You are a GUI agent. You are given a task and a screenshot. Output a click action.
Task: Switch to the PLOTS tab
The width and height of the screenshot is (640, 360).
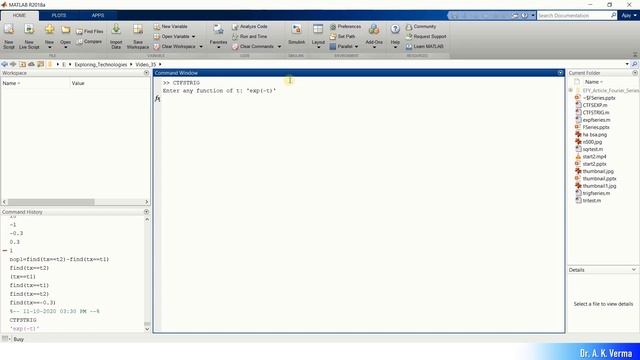(x=59, y=16)
